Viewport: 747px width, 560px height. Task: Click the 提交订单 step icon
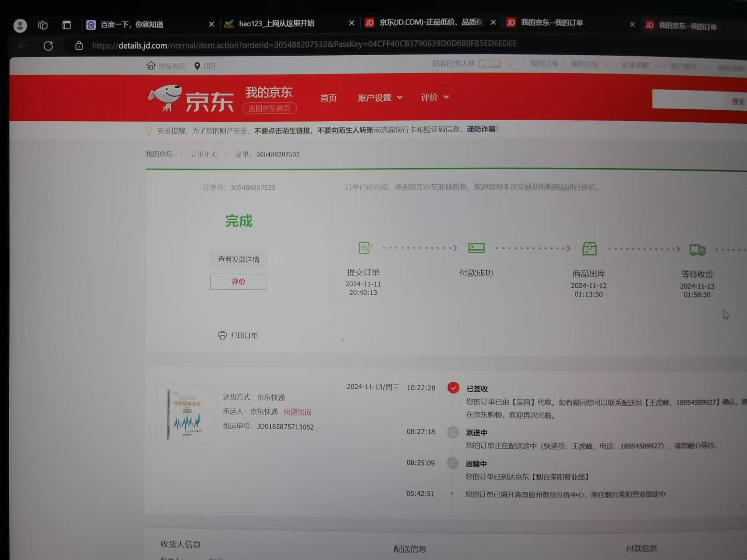[x=365, y=248]
